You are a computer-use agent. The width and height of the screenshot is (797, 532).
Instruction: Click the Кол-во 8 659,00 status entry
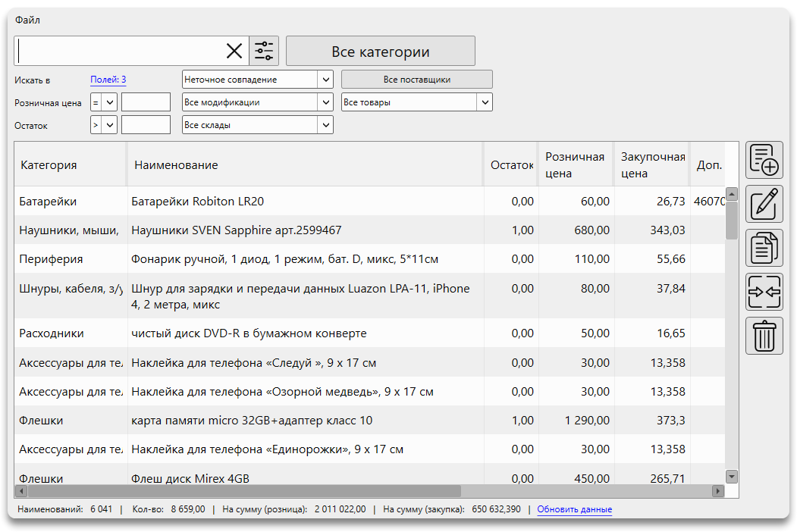click(169, 509)
